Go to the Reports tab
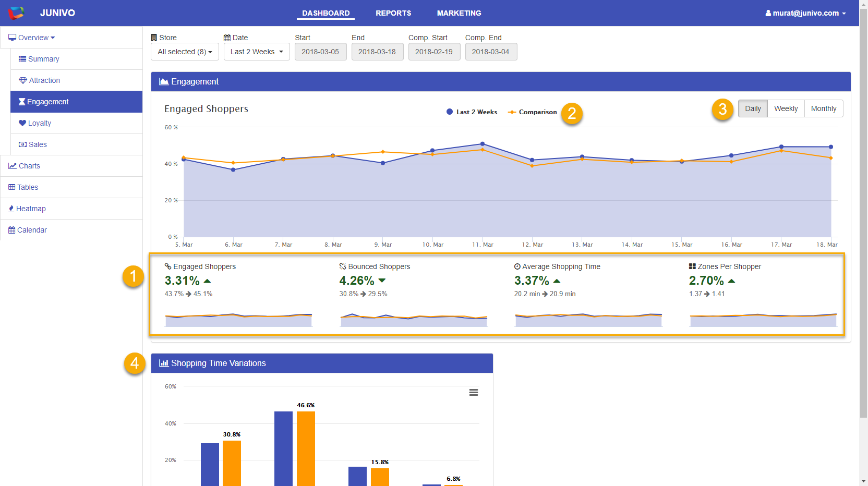The height and width of the screenshot is (486, 868). pyautogui.click(x=393, y=13)
